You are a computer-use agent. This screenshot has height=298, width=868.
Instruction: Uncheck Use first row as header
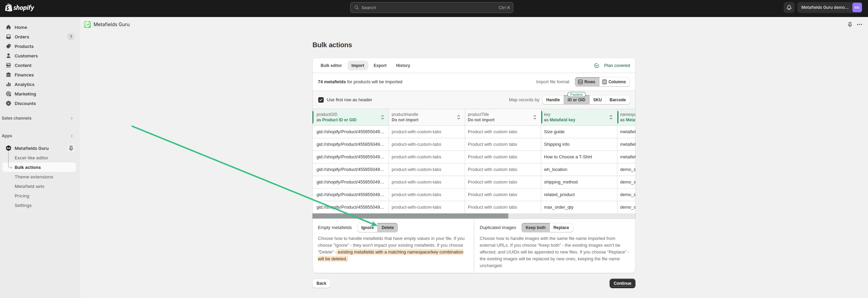click(x=321, y=100)
